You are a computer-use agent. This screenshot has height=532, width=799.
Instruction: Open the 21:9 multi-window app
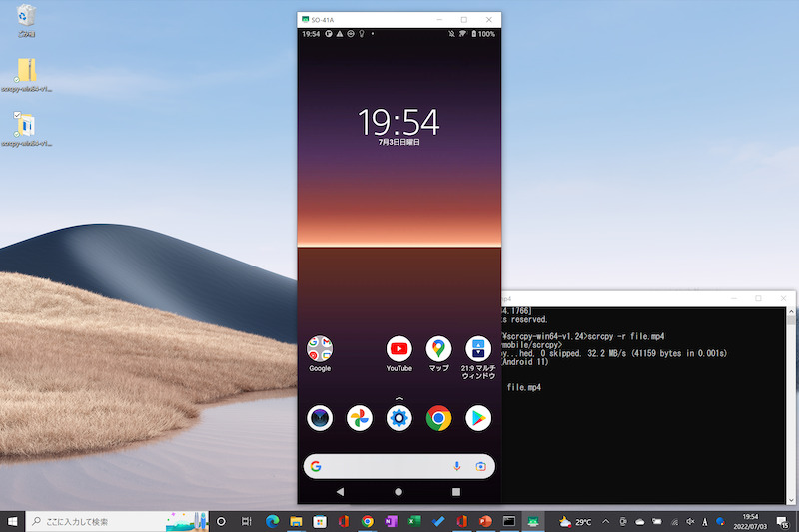coord(478,349)
